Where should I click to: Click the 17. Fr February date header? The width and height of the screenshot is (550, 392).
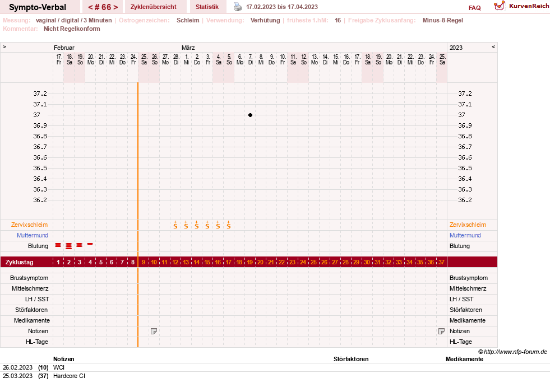(59, 59)
